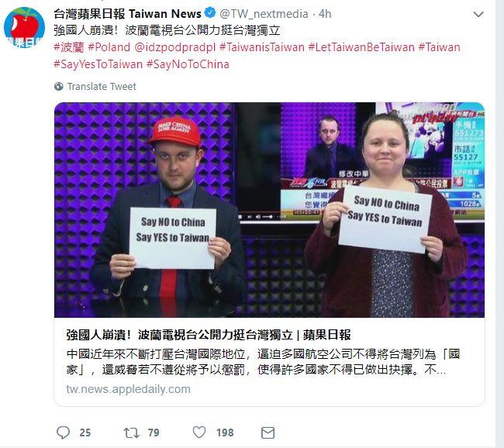Click Translate Tweet link
Viewport: 504px width, 448px height.
(x=102, y=87)
